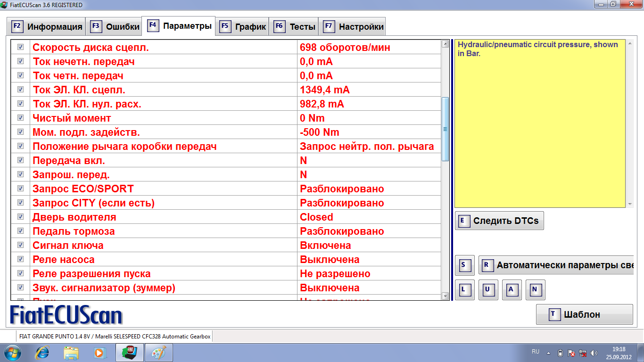Open Internet Explorer from the taskbar
Image resolution: width=644 pixels, height=362 pixels.
tap(43, 353)
